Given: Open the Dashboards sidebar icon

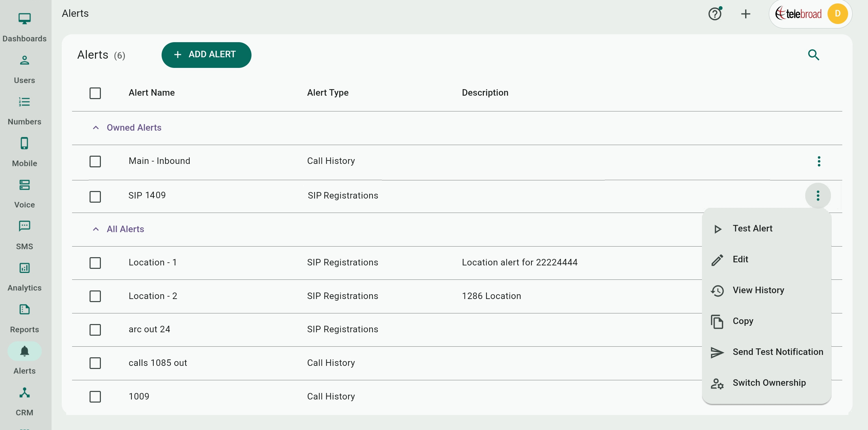Looking at the screenshot, I should tap(24, 19).
